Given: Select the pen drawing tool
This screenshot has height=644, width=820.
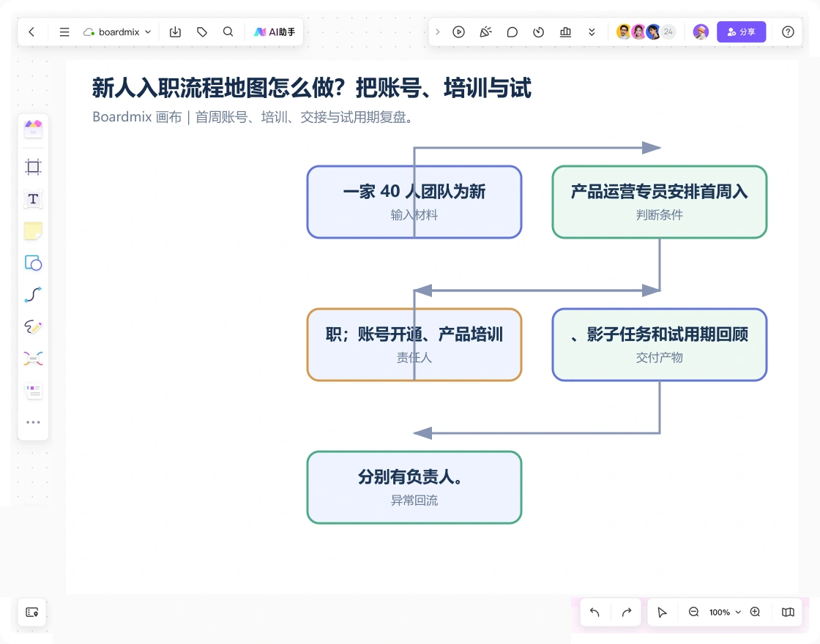Looking at the screenshot, I should [33, 326].
